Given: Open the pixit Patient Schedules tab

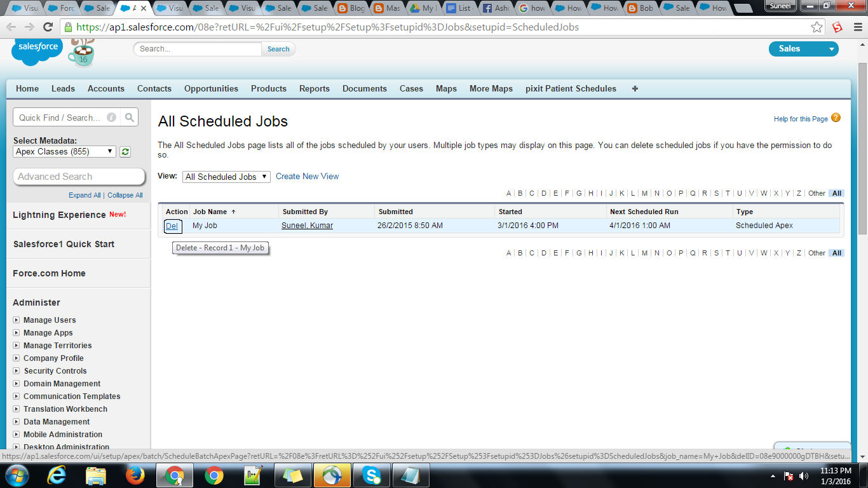Looking at the screenshot, I should point(571,89).
